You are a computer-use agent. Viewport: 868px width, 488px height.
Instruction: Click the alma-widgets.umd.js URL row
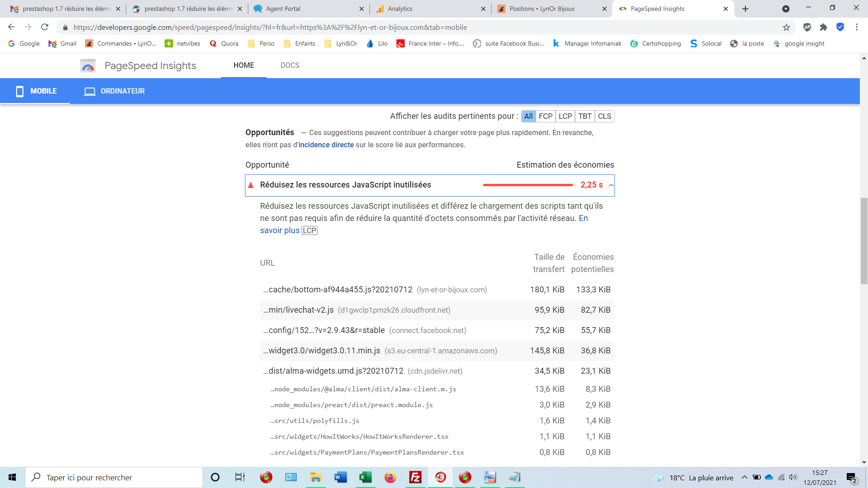click(x=437, y=371)
